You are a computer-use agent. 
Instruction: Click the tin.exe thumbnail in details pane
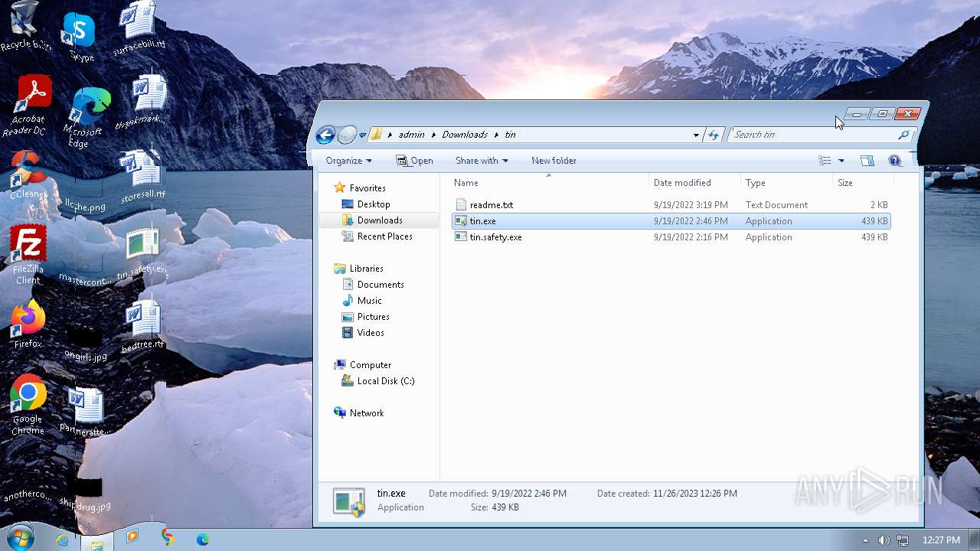(349, 501)
